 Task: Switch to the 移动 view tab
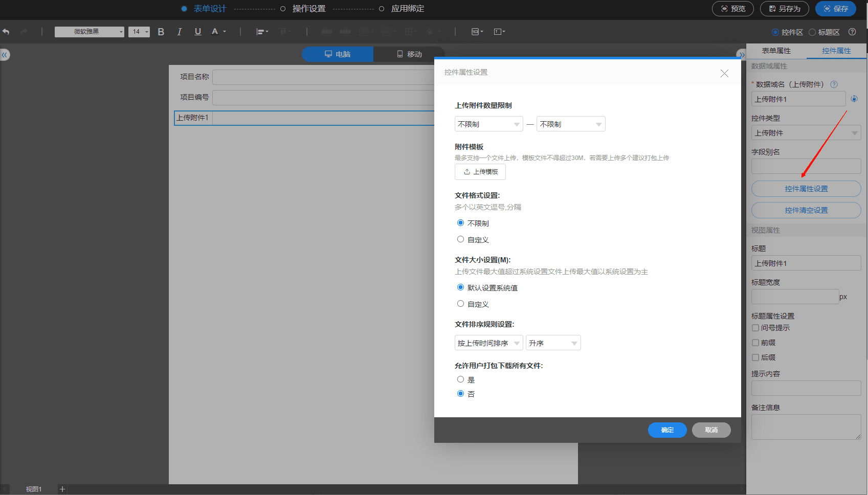[x=409, y=54]
